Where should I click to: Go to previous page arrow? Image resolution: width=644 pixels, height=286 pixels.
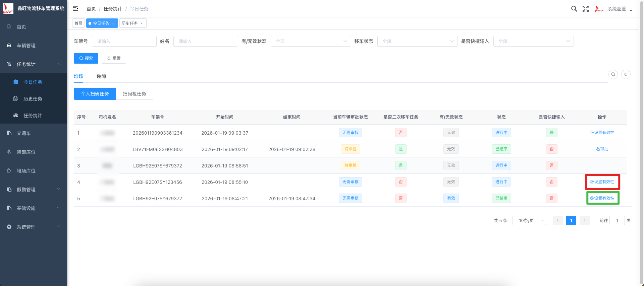coord(558,220)
